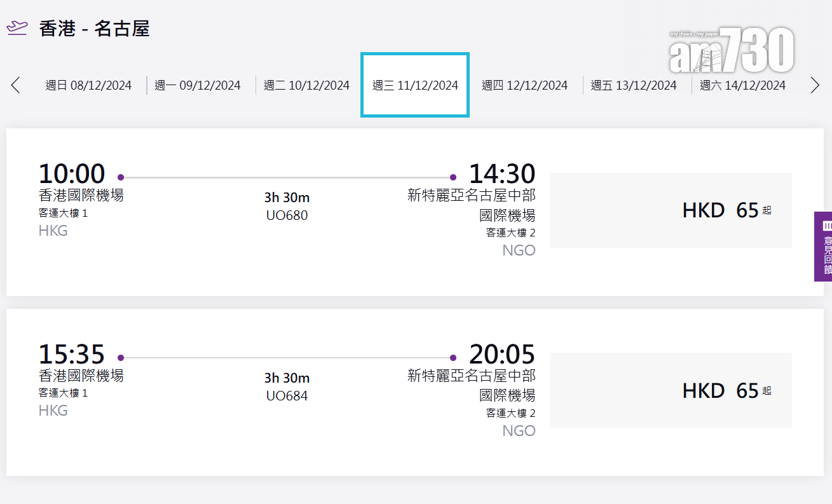Click flight number UO680
This screenshot has width=832, height=504.
(287, 215)
